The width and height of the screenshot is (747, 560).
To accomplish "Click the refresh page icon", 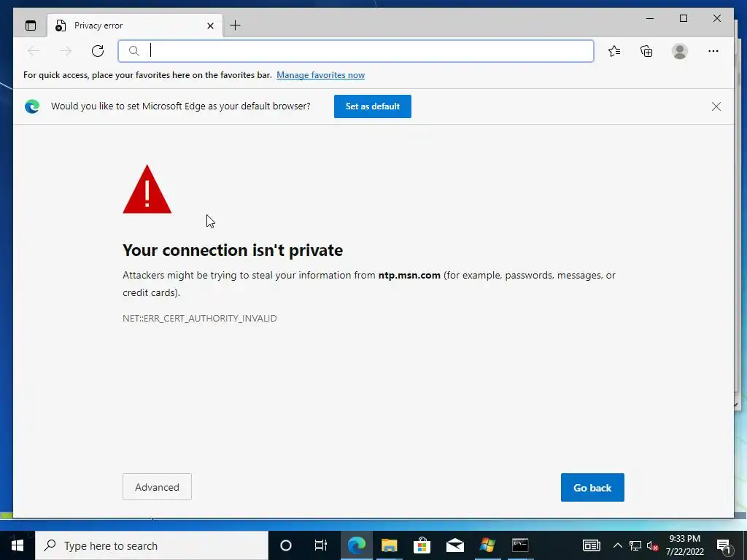I will click(x=98, y=51).
